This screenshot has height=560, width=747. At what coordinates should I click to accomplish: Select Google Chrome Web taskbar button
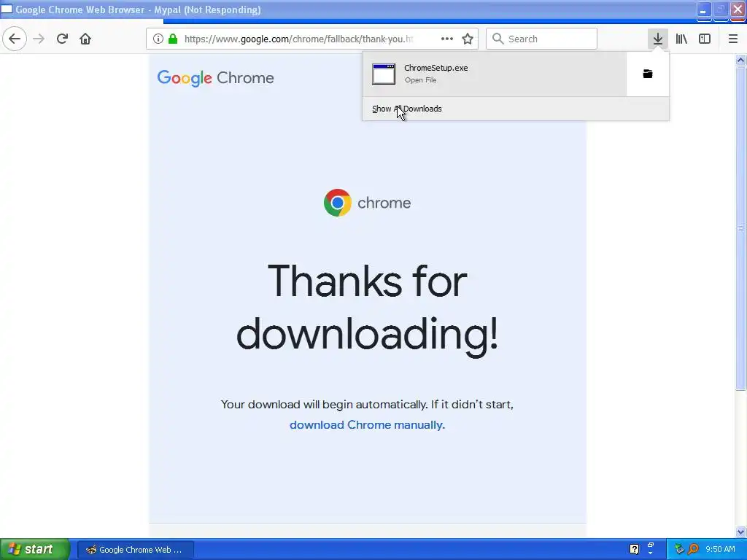coord(135,550)
